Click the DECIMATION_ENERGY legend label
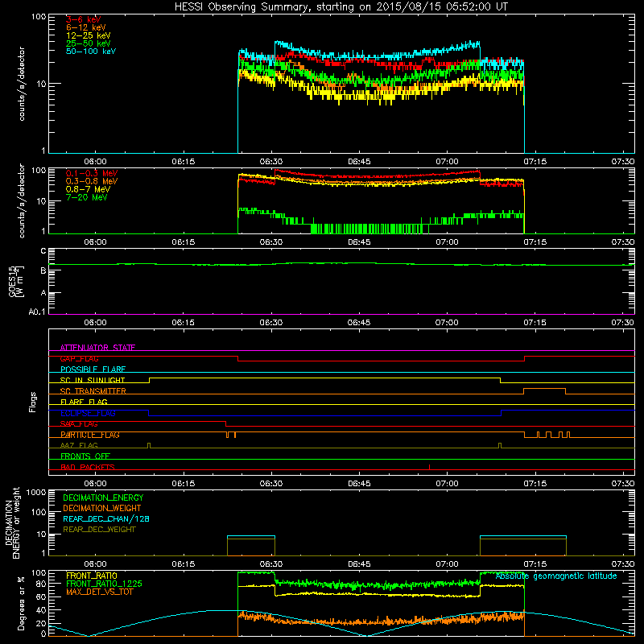The width and height of the screenshot is (644, 644). pos(103,497)
